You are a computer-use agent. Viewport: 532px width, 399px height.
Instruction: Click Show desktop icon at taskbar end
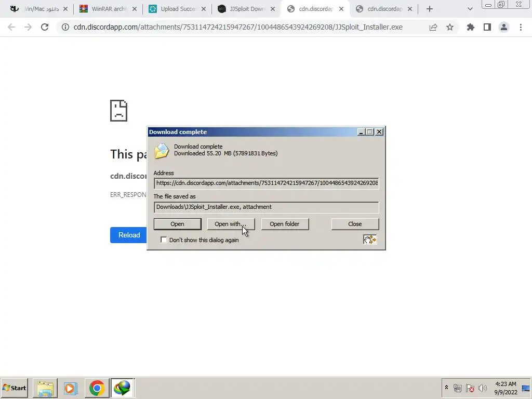[526, 388]
